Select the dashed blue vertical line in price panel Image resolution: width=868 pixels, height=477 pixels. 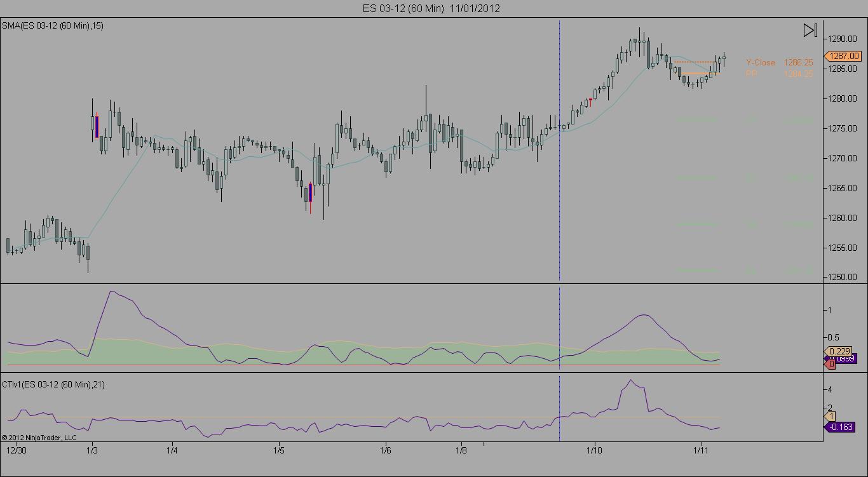tap(559, 151)
